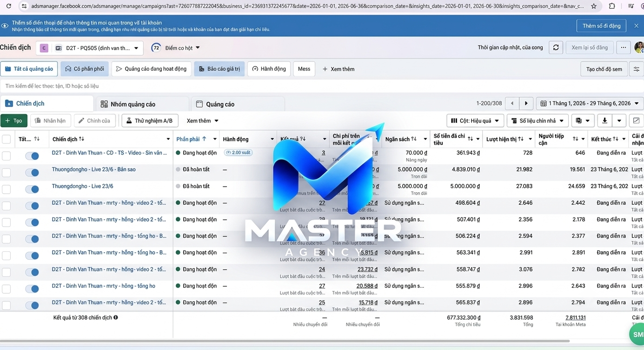The image size is (644, 350).
Task: Open the browser extensions puzzle icon
Action: (x=612, y=6)
